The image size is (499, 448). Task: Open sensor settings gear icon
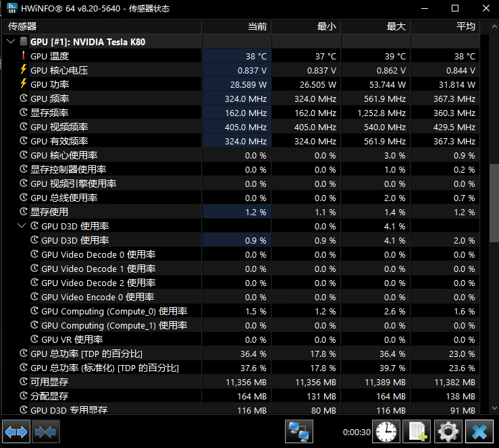[448, 431]
